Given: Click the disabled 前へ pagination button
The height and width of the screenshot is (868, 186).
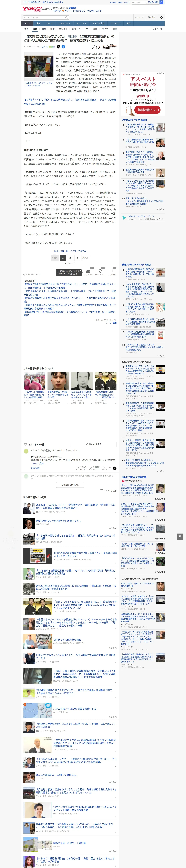Looking at the screenshot, I should coord(55,258).
